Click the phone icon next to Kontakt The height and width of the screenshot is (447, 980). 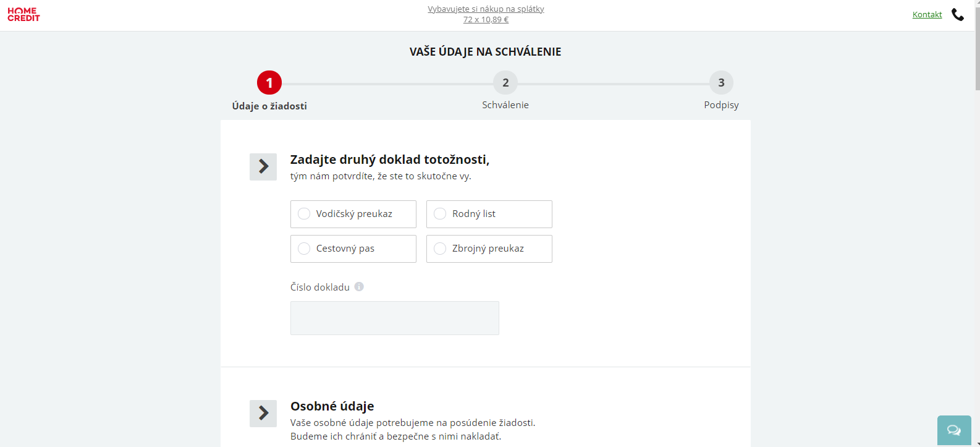pos(958,14)
